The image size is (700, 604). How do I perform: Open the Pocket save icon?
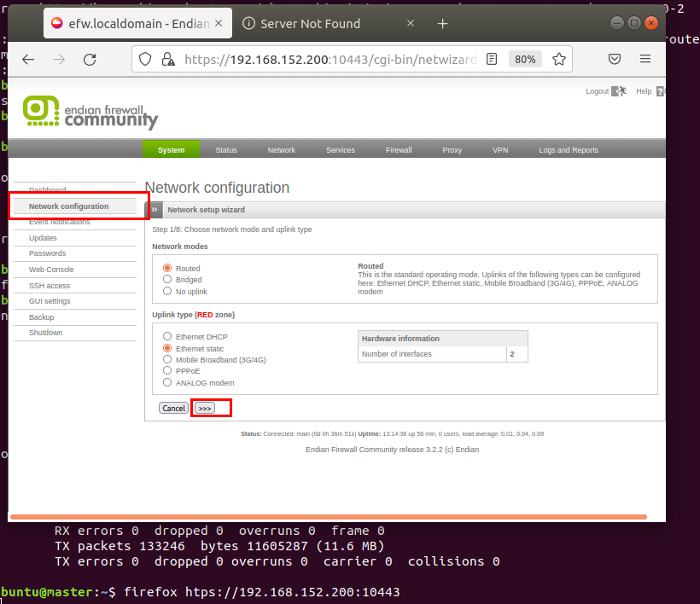[615, 59]
